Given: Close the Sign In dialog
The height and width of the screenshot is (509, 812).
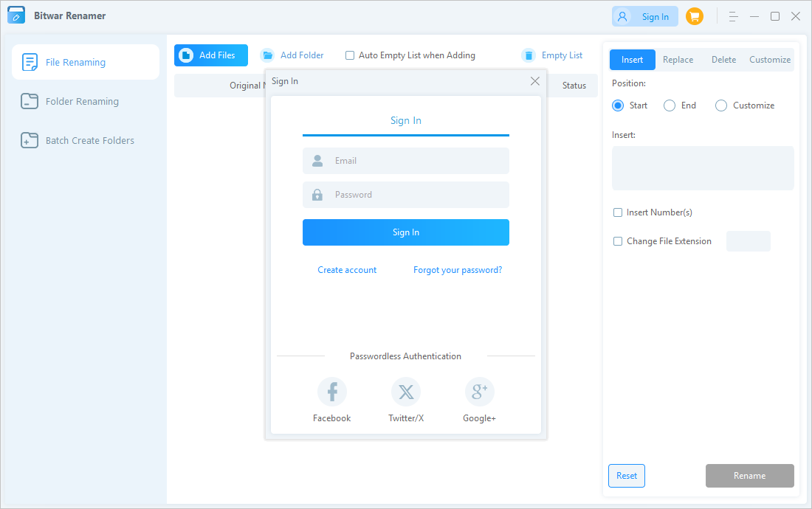Looking at the screenshot, I should point(535,81).
